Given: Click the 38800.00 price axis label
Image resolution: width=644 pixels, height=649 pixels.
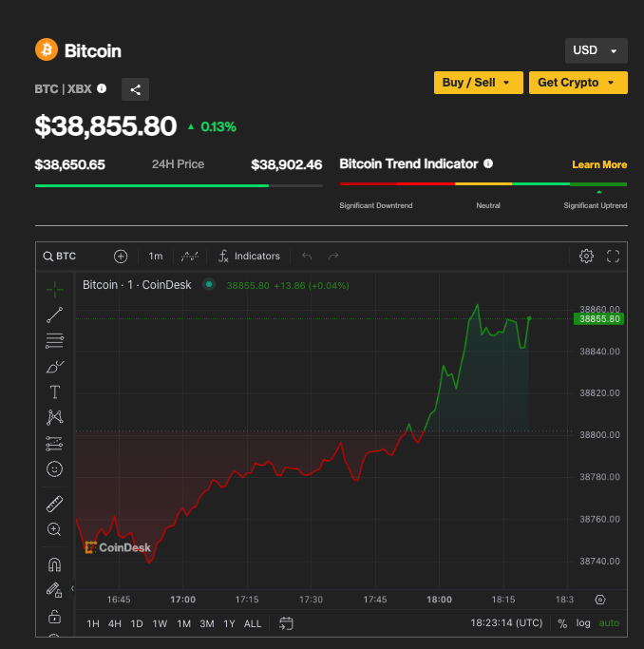Looking at the screenshot, I should [x=599, y=434].
